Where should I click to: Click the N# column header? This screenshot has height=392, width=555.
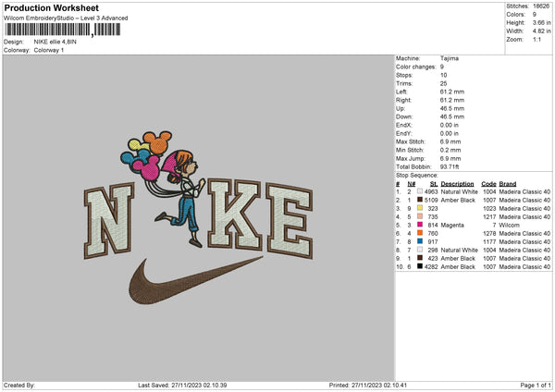pos(411,184)
